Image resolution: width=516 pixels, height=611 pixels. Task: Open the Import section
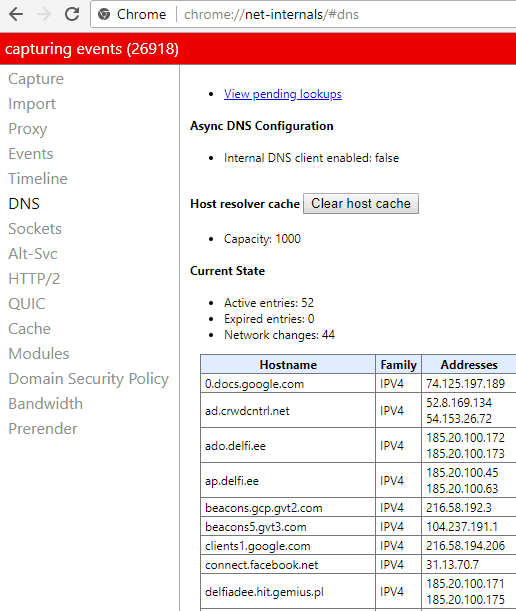[x=32, y=104]
